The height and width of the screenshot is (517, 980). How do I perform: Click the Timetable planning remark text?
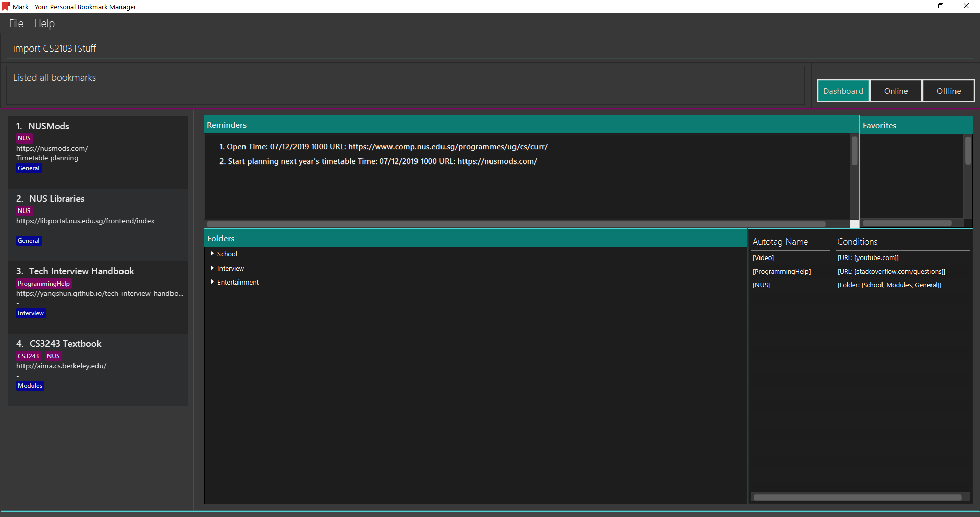coord(47,158)
